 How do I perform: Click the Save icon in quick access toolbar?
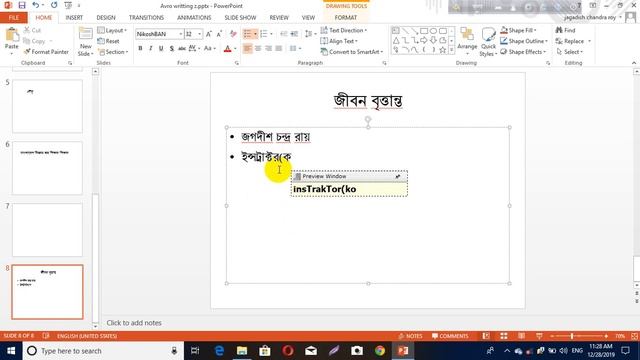[22, 5]
